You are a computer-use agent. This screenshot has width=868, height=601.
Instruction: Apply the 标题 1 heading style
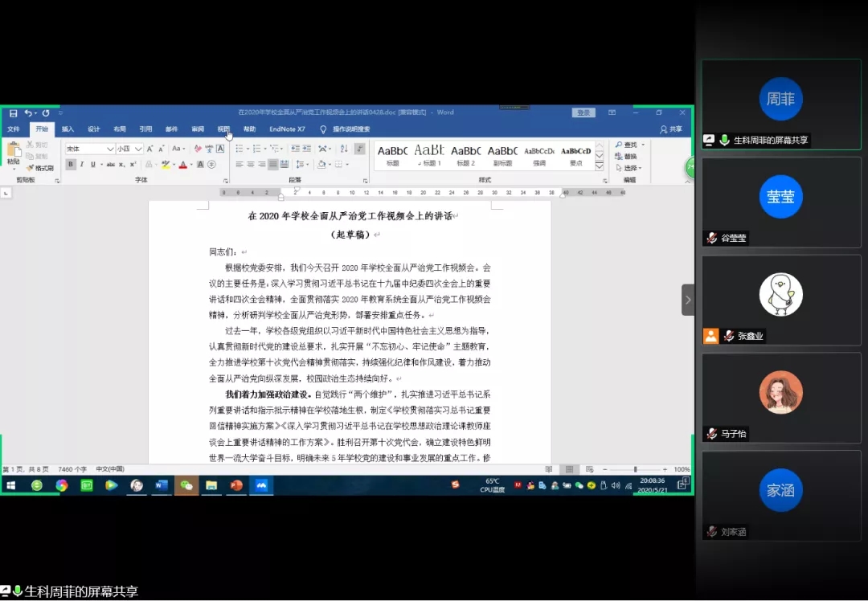pyautogui.click(x=429, y=154)
